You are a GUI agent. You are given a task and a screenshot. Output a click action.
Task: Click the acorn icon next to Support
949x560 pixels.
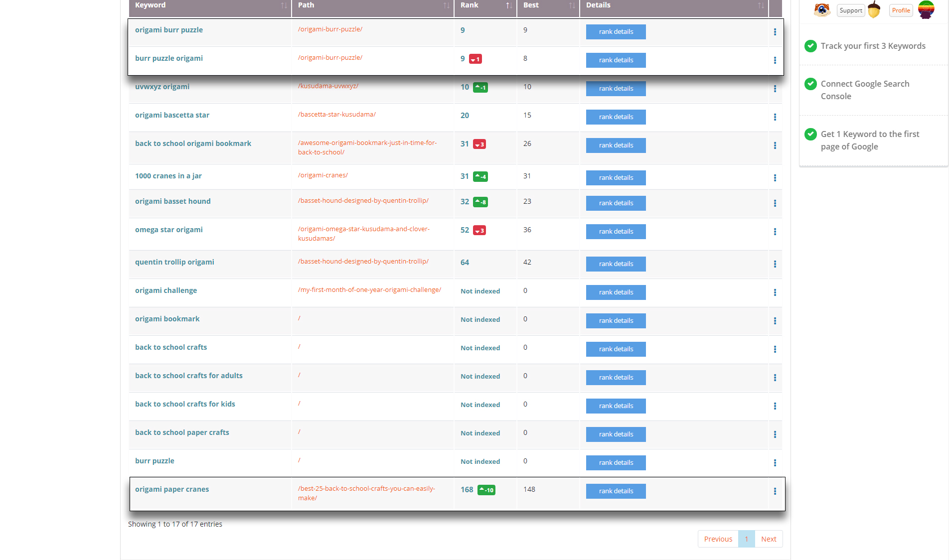[874, 9]
